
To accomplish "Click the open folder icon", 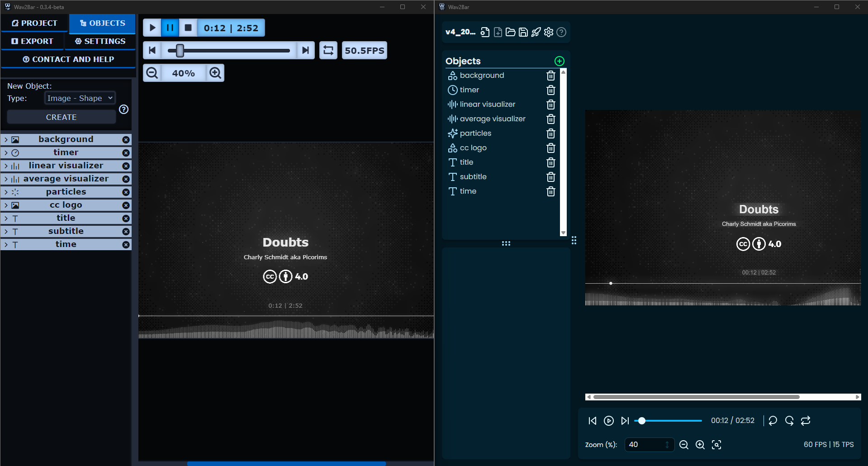I will point(511,32).
